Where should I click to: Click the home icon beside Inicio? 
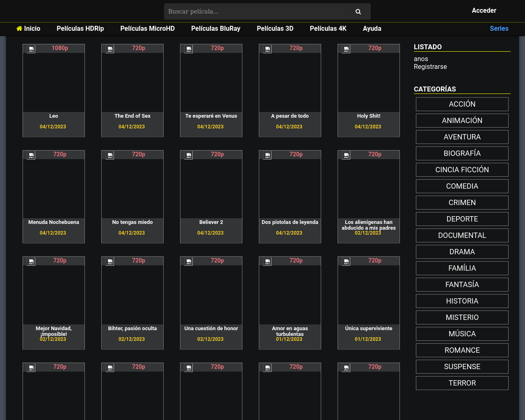[x=19, y=28]
